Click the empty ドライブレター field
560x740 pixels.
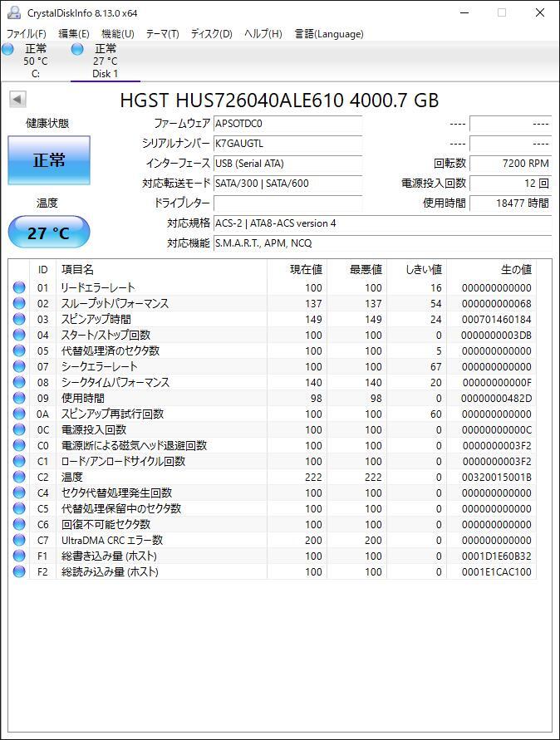[x=288, y=203]
